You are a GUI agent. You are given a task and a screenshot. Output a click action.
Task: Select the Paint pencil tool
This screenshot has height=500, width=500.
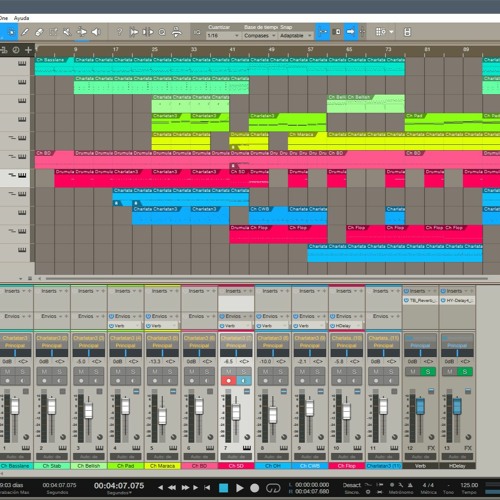point(25,32)
